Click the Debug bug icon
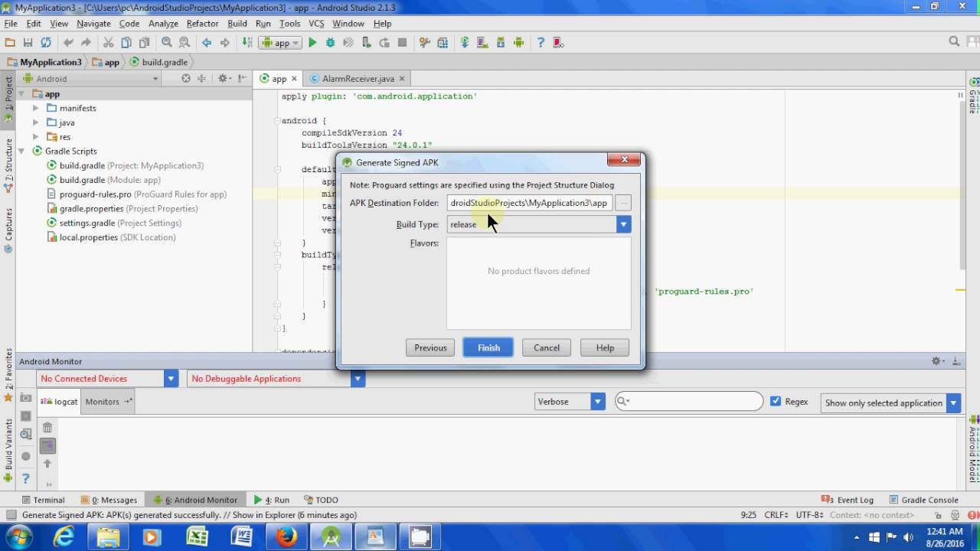The height and width of the screenshot is (551, 980). [331, 43]
